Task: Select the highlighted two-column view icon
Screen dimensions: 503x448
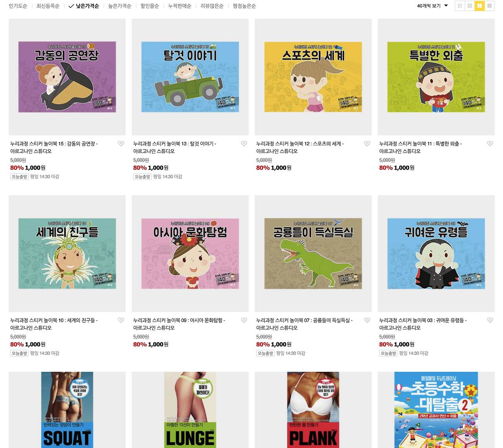Action: [479, 6]
